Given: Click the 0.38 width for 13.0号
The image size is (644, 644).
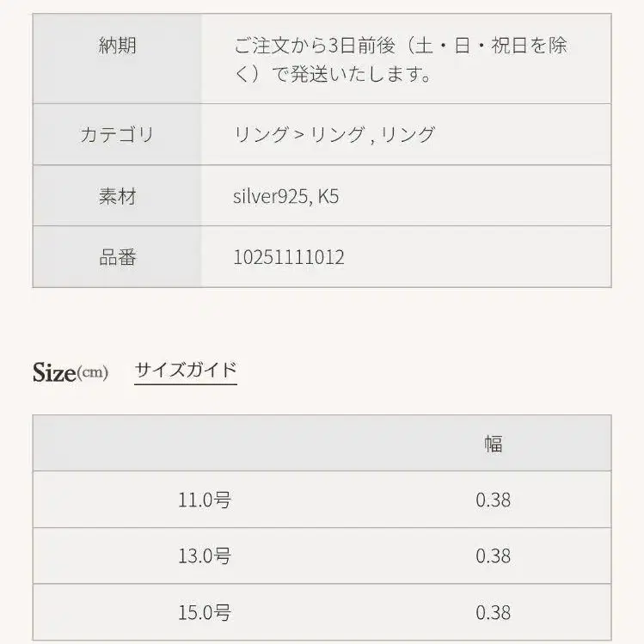Looking at the screenshot, I should point(493,555).
